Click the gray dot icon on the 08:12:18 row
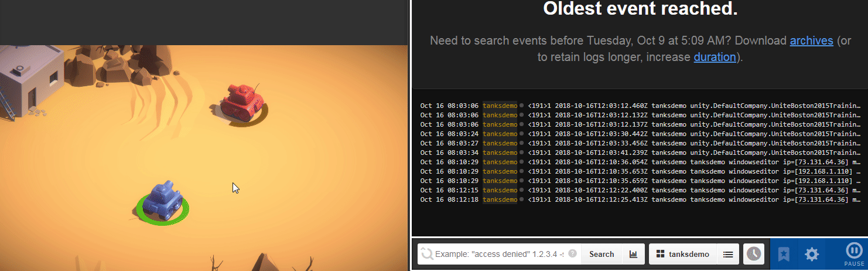The width and height of the screenshot is (868, 271). tap(521, 199)
